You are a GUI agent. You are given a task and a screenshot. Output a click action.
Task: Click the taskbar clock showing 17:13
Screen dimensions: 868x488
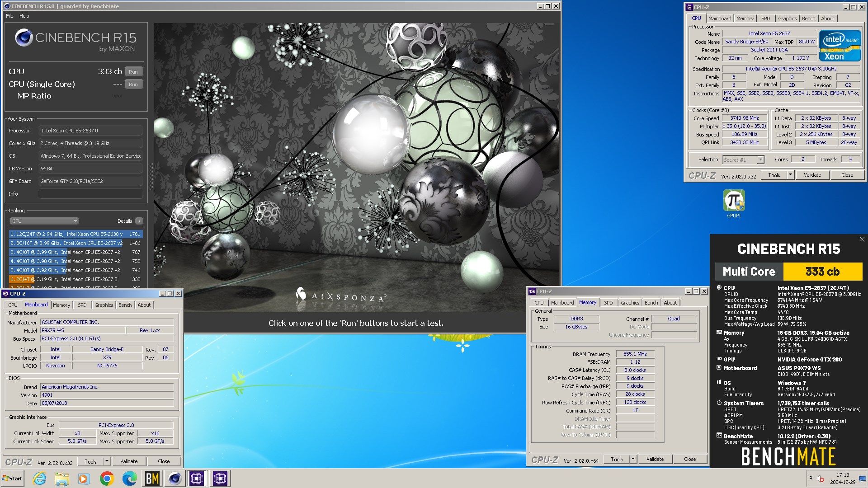(x=843, y=479)
